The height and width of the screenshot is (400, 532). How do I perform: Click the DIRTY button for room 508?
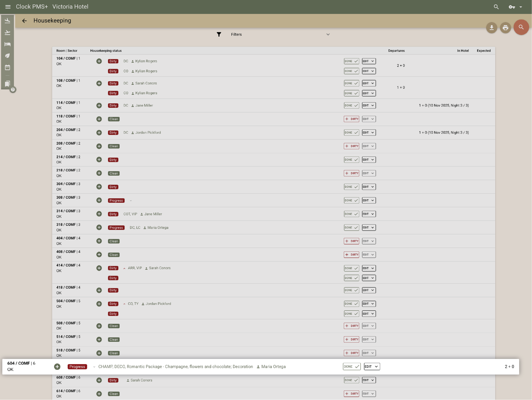(x=351, y=326)
